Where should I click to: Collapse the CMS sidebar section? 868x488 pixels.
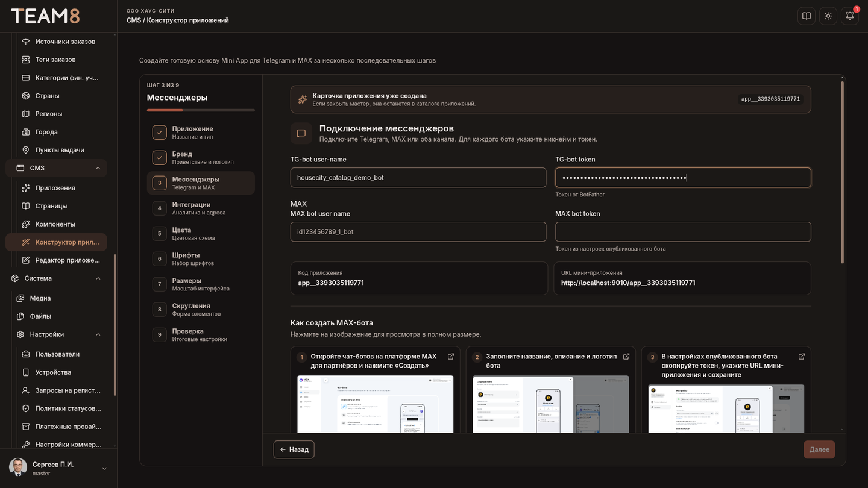pos(98,168)
